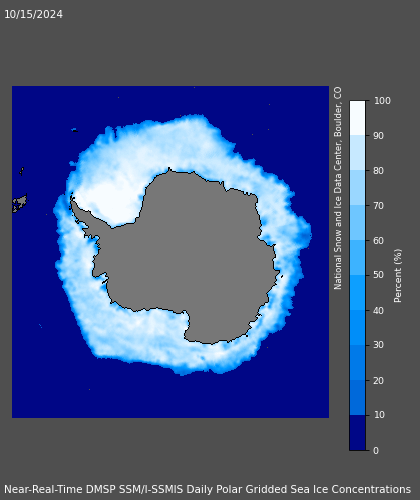Click the gray South America landmass at left edge
Viewport: 420px width, 500px height.
(19, 203)
